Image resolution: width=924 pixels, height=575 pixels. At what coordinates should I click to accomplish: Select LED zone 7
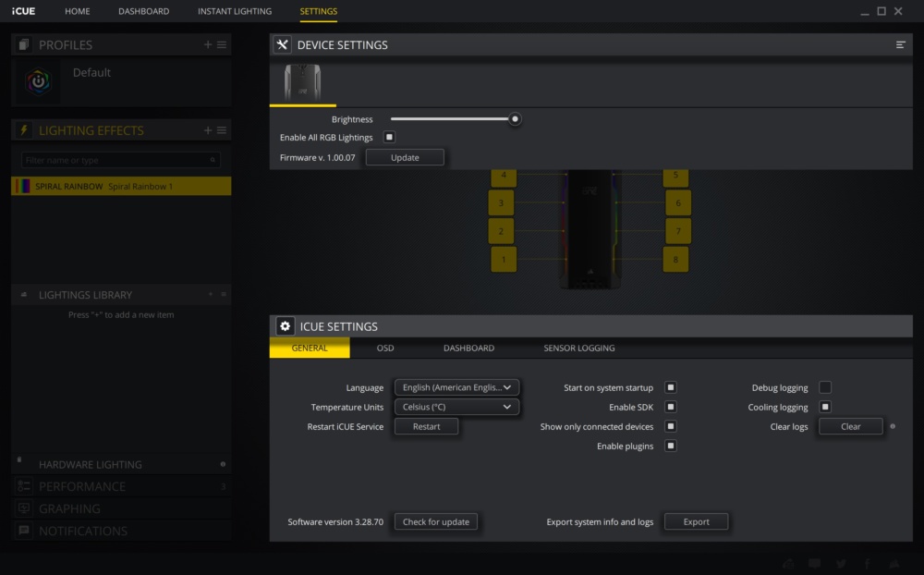point(677,231)
